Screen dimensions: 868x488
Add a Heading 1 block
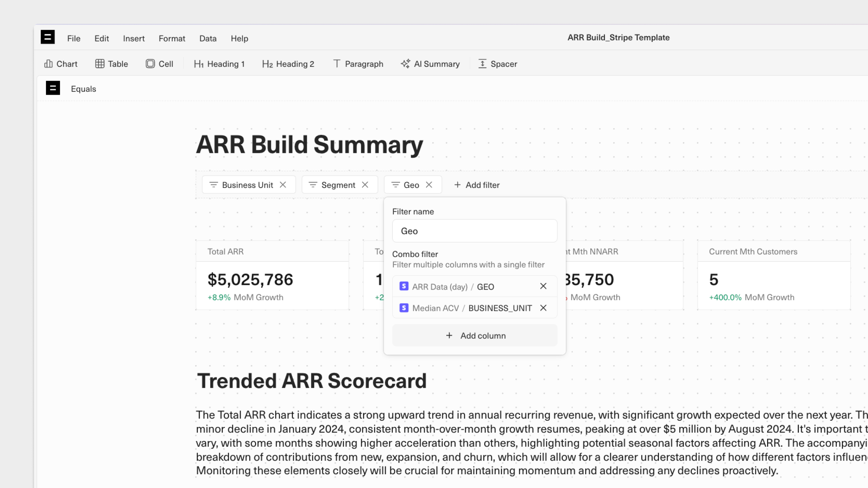pos(219,64)
